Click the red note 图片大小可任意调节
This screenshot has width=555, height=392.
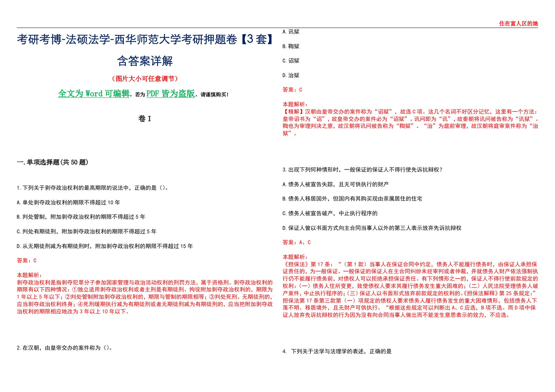[145, 79]
